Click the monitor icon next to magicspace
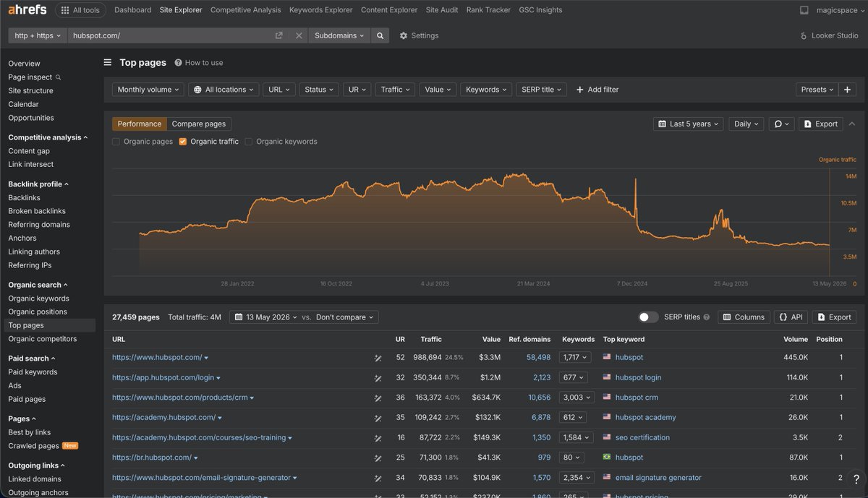The image size is (868, 498). pyautogui.click(x=804, y=10)
